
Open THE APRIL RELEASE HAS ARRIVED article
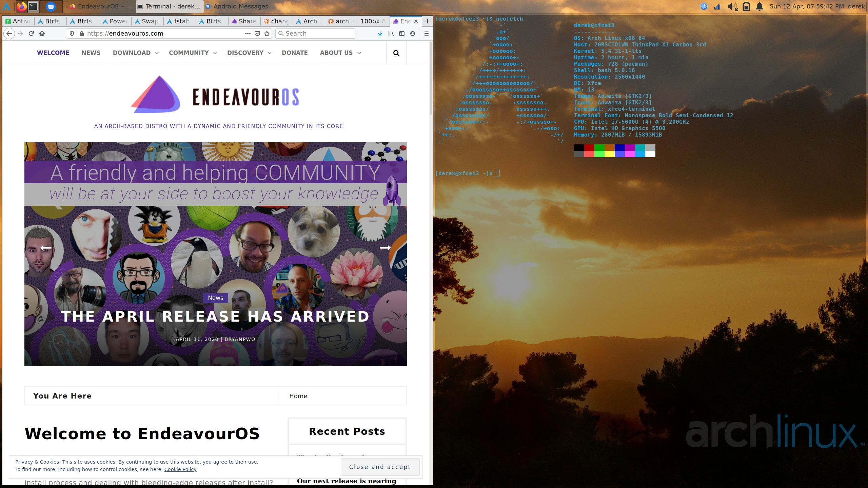[216, 317]
